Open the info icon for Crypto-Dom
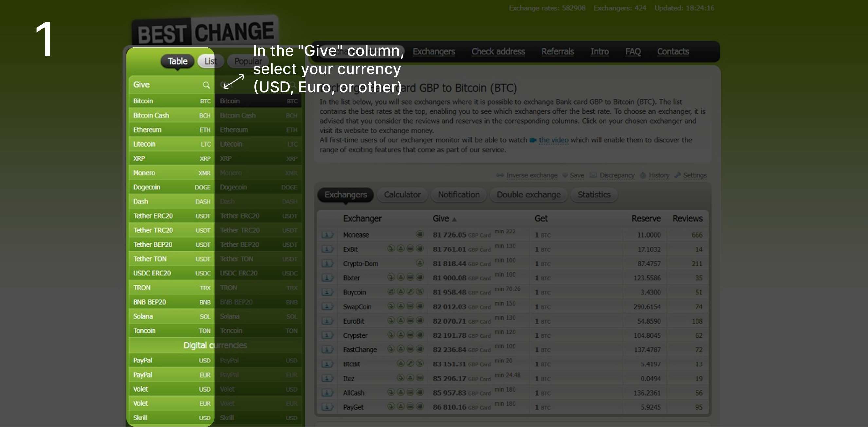 (327, 263)
